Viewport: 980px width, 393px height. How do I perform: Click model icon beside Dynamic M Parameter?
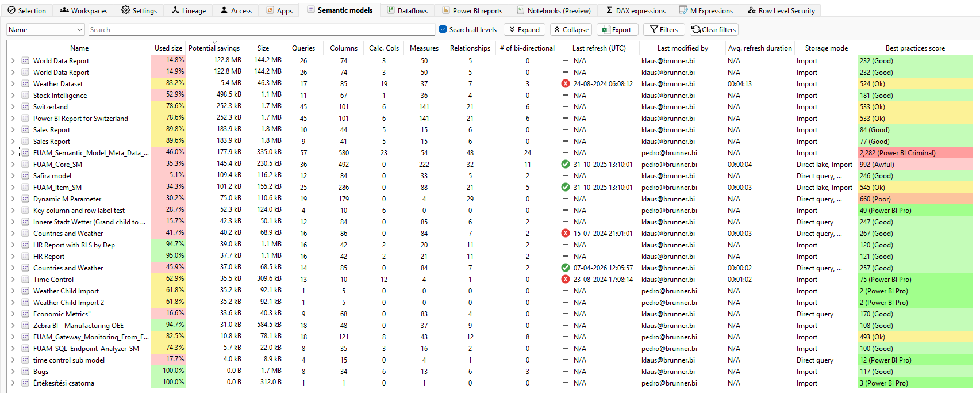point(25,199)
